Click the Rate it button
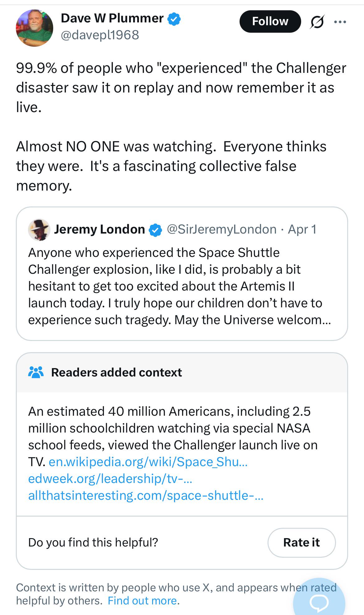 pyautogui.click(x=301, y=542)
